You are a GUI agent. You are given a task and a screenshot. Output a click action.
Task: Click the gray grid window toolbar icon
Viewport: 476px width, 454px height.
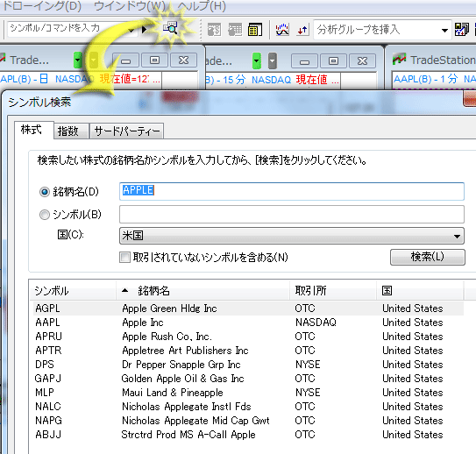[214, 30]
